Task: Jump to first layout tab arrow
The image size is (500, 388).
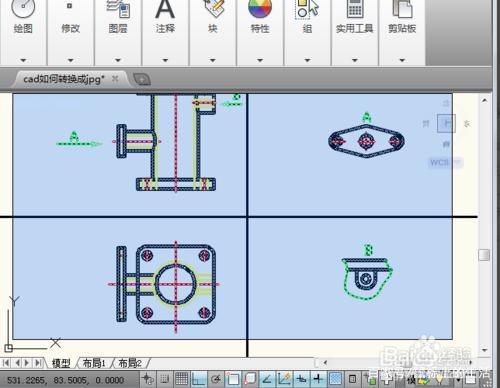Action: [6, 363]
